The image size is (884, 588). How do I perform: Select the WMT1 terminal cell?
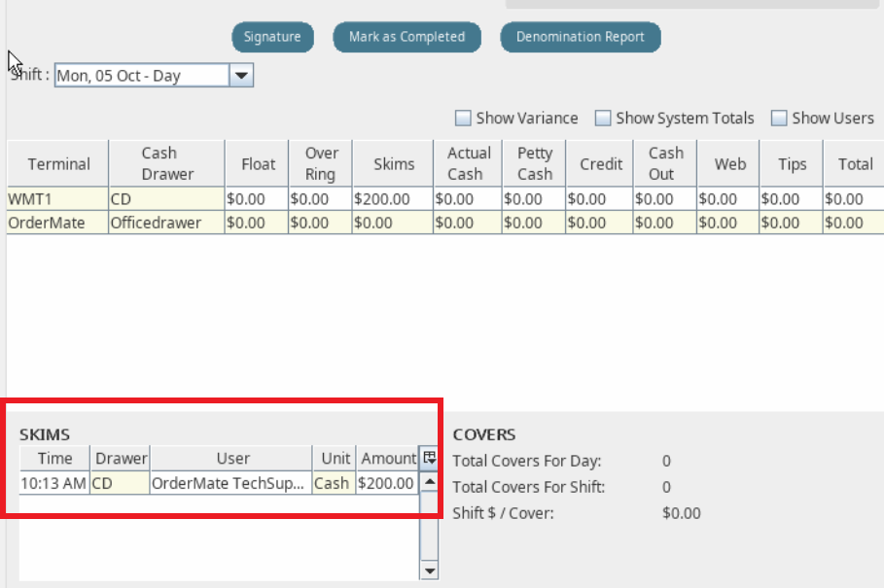click(x=58, y=199)
